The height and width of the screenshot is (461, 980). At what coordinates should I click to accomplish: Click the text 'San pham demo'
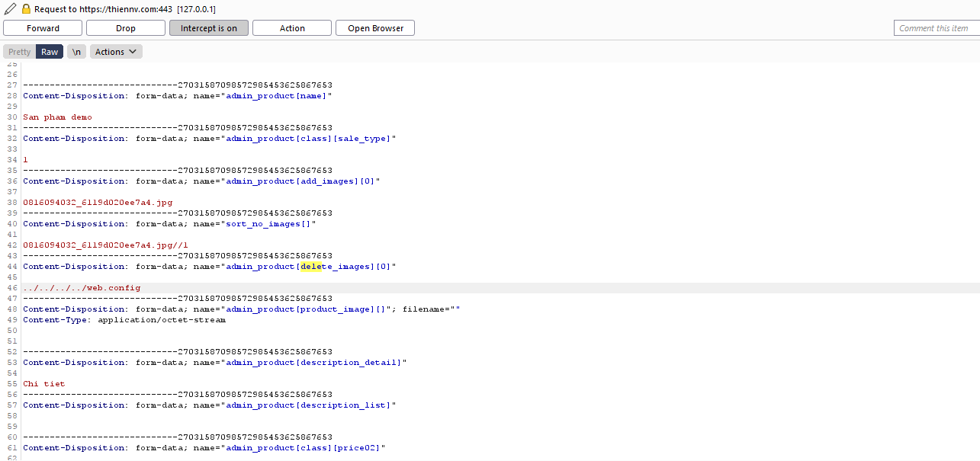click(x=57, y=117)
